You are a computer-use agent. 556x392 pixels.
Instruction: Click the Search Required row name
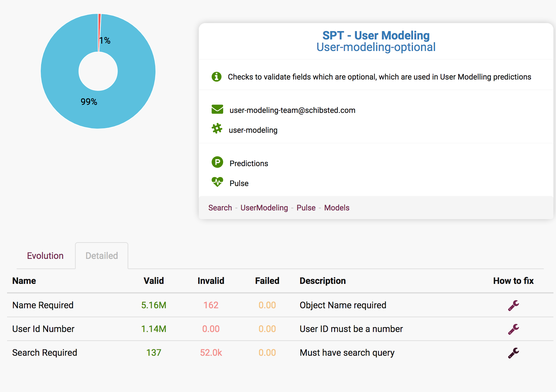pos(45,353)
